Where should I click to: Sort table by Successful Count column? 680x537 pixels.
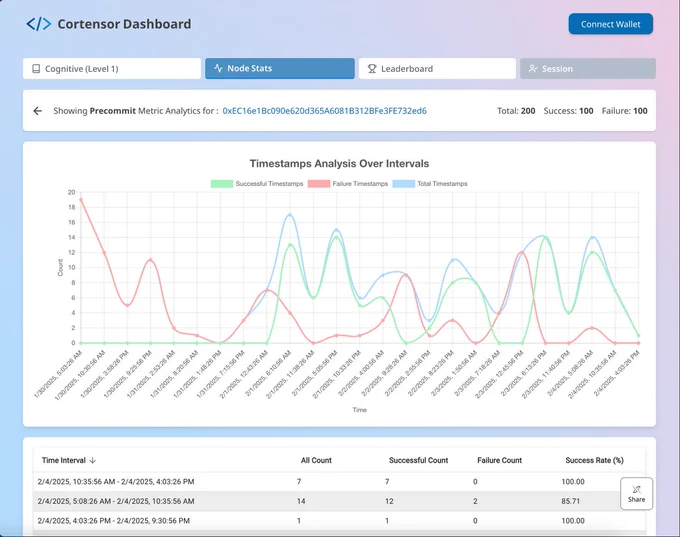click(x=418, y=460)
